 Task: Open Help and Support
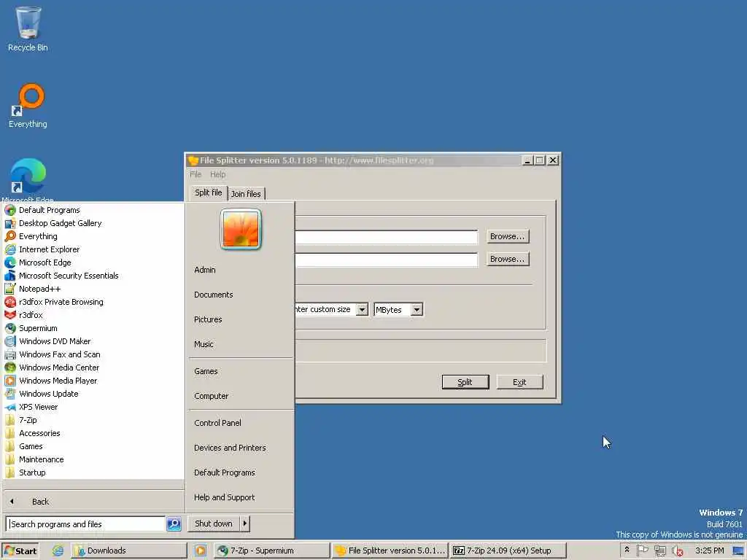pos(225,497)
